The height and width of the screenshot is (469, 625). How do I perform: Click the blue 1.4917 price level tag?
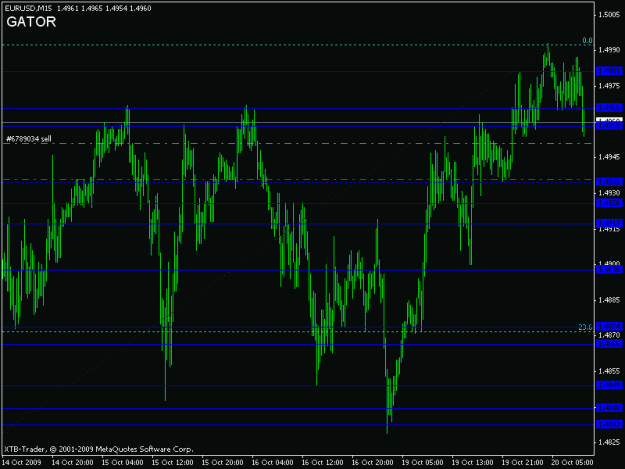[609, 223]
